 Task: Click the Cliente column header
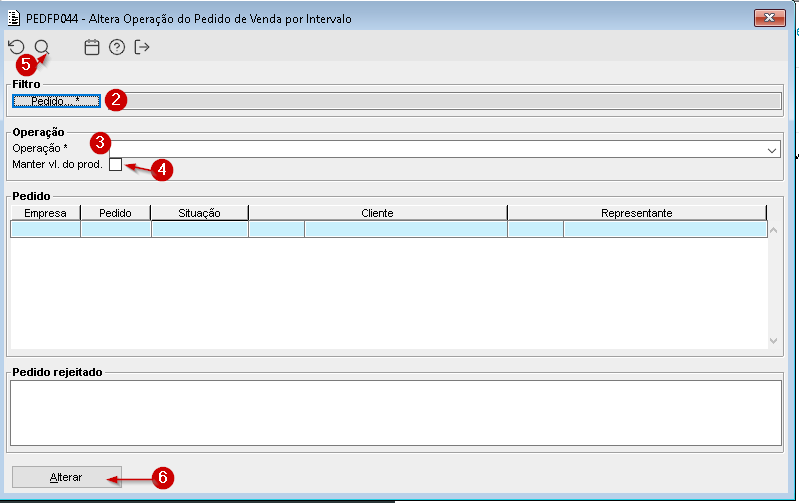378,213
